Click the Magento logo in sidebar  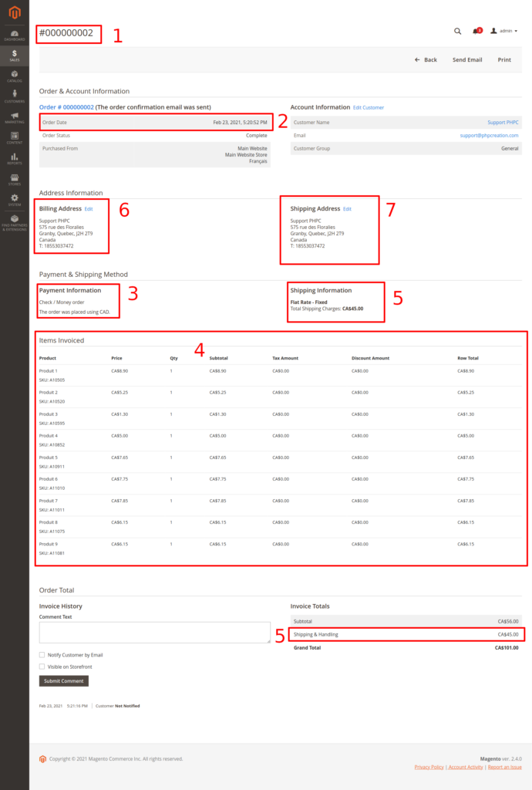coord(15,13)
